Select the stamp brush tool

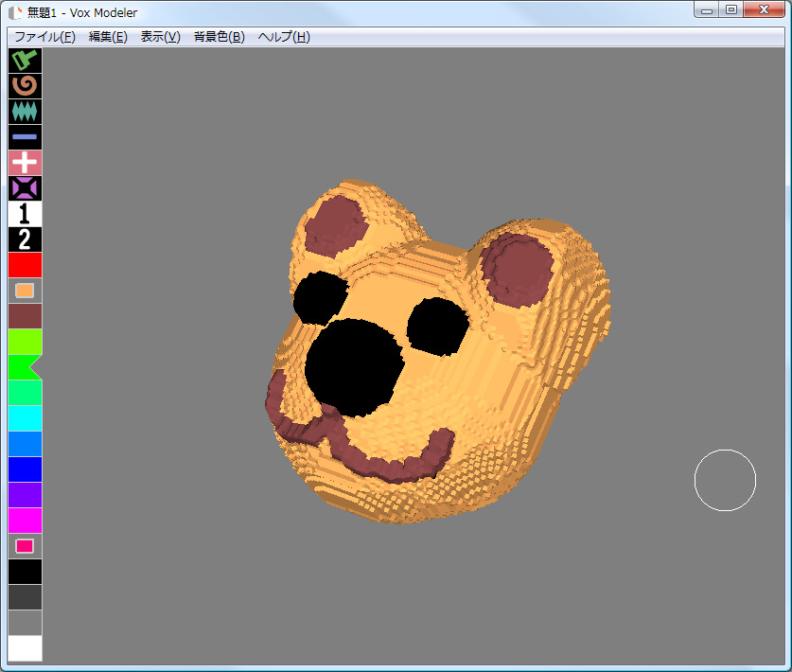(x=25, y=61)
